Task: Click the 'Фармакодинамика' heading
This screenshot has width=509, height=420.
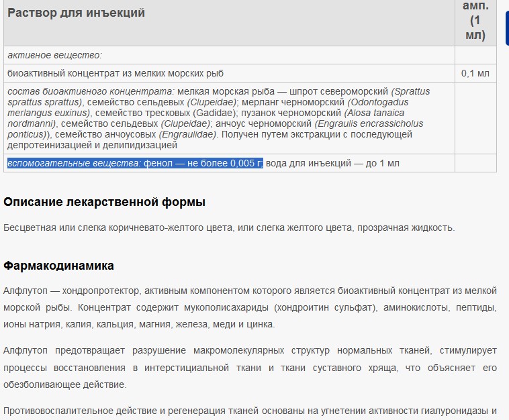Action: [58, 266]
